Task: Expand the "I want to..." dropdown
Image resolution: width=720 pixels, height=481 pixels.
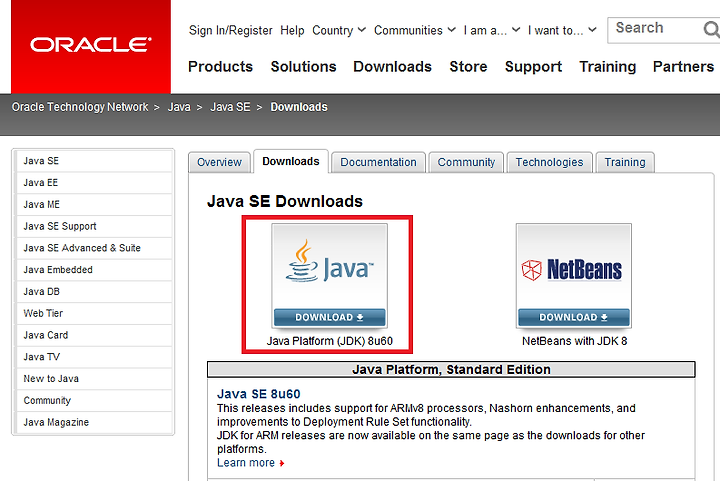Action: [x=562, y=30]
